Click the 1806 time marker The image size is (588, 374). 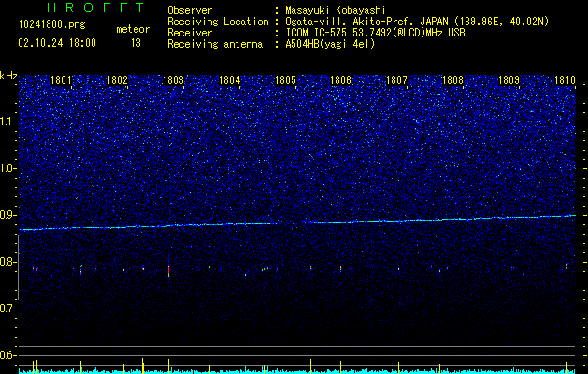[x=340, y=80]
